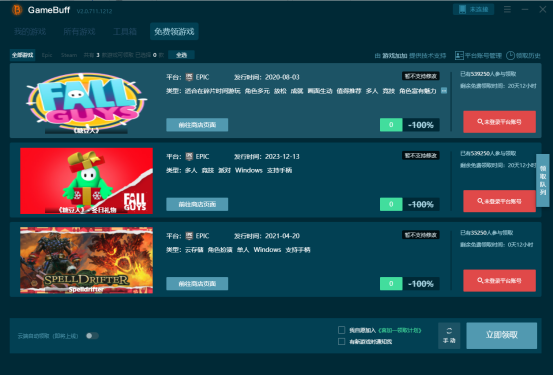Viewport: 553px width, 375px height.
Task: Click 立即领取 claim button
Action: pyautogui.click(x=502, y=335)
